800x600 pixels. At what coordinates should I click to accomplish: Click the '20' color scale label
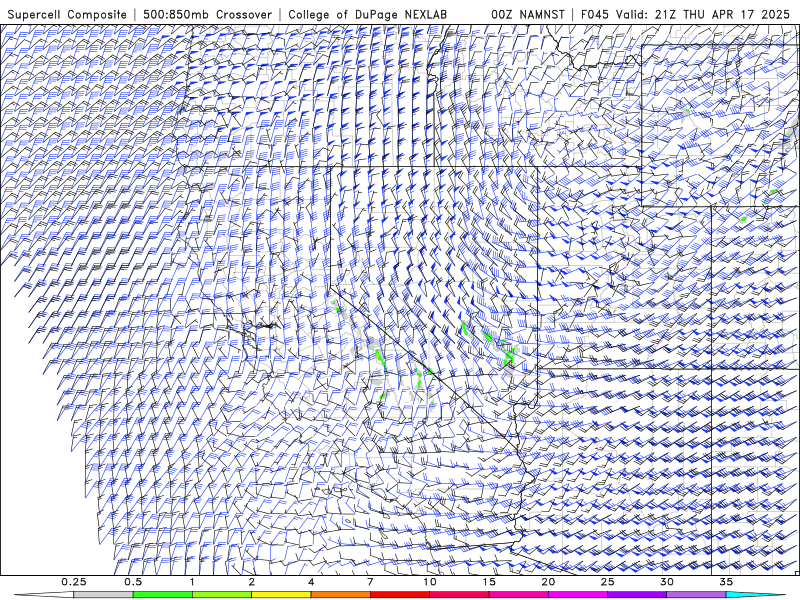[x=548, y=582]
